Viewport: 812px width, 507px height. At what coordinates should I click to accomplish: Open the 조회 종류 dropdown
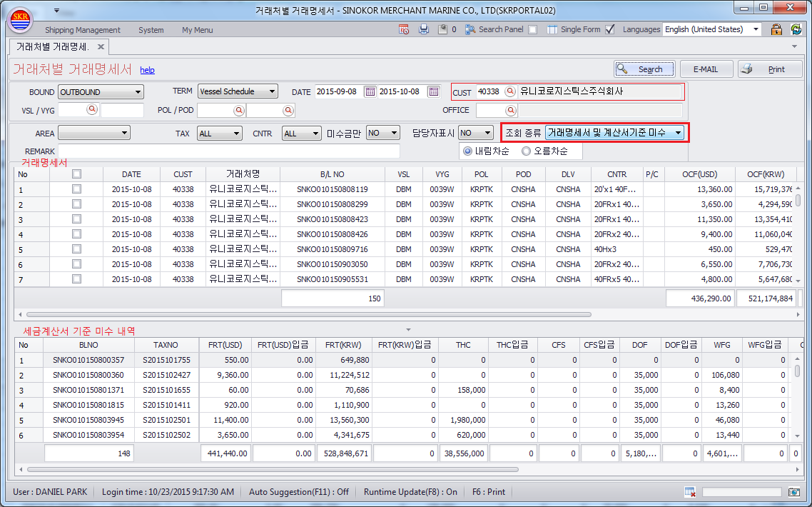[x=614, y=133]
